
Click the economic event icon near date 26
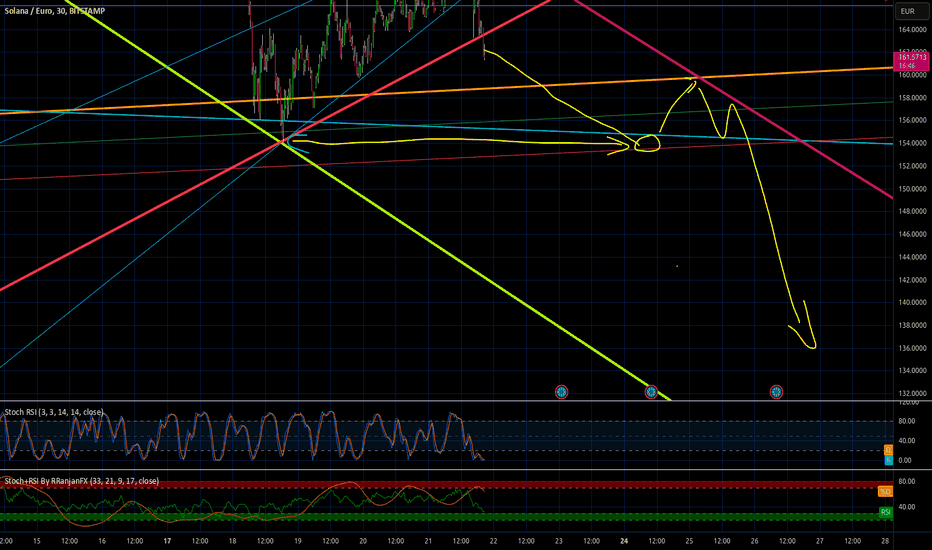776,392
